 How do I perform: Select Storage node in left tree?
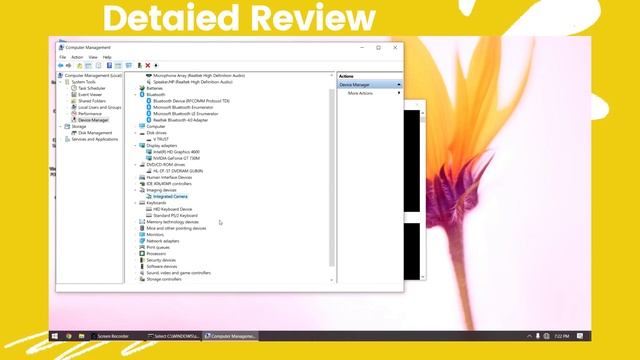79,127
